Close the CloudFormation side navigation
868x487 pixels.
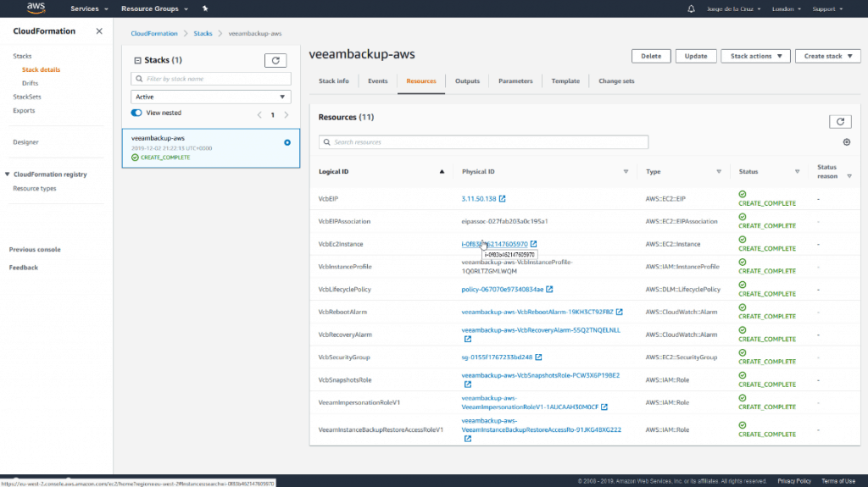pos(99,31)
